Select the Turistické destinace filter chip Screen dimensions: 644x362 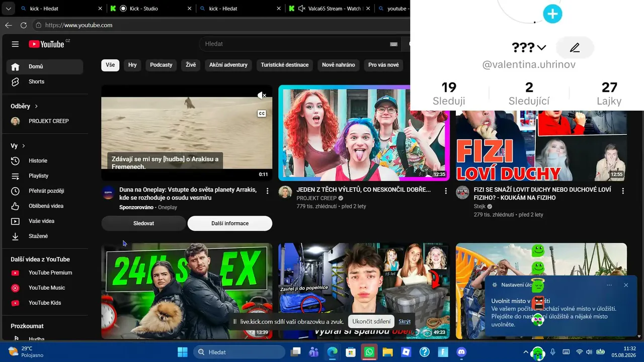285,65
